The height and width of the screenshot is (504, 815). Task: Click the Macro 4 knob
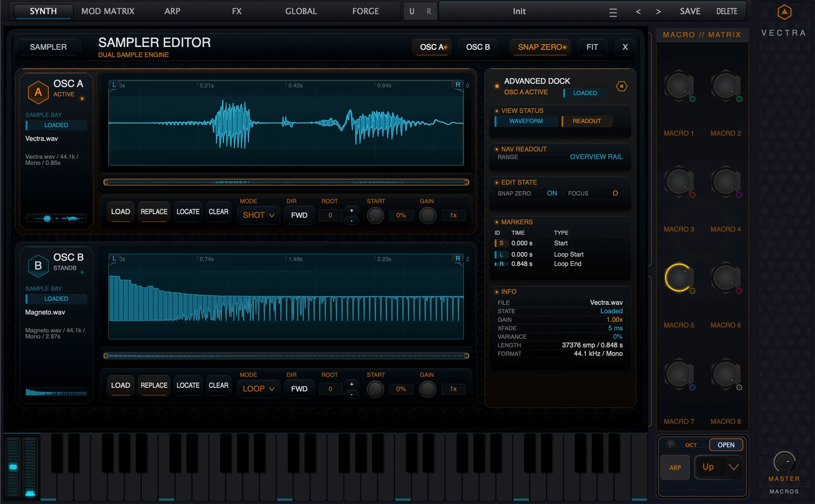click(725, 181)
